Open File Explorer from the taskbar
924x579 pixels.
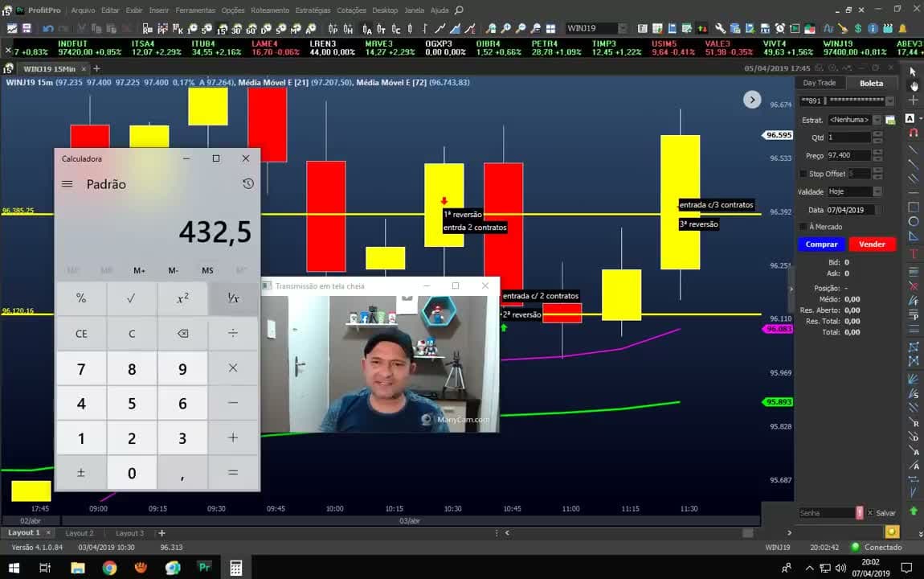click(78, 568)
